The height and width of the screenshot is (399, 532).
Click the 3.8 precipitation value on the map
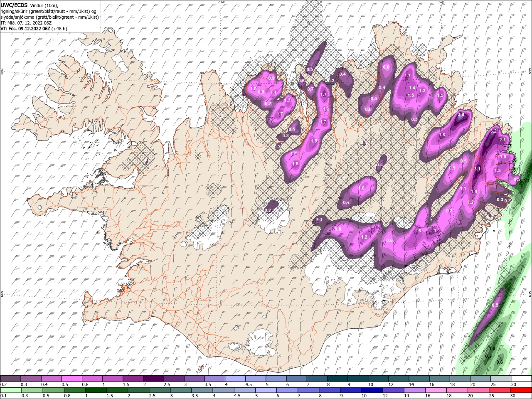coord(461,115)
